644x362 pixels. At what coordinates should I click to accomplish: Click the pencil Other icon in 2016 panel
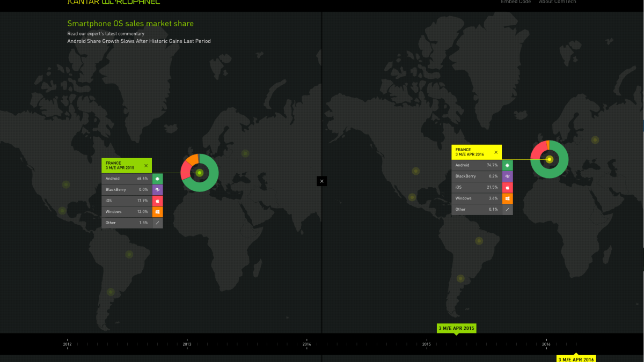507,209
